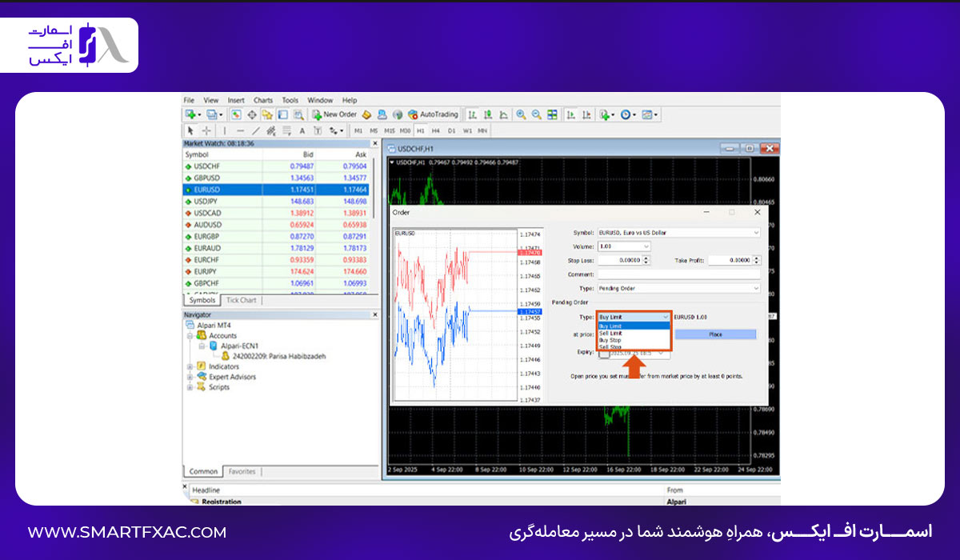
Task: Choose the H4 timeframe button
Action: [x=436, y=130]
